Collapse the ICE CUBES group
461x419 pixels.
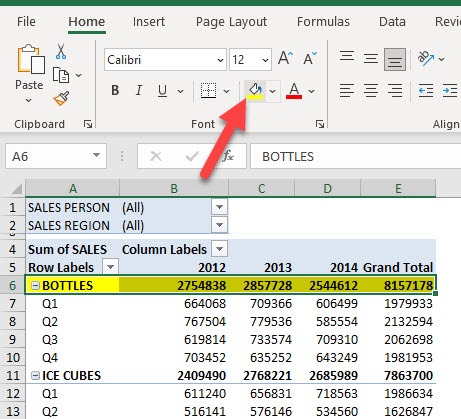tap(35, 376)
